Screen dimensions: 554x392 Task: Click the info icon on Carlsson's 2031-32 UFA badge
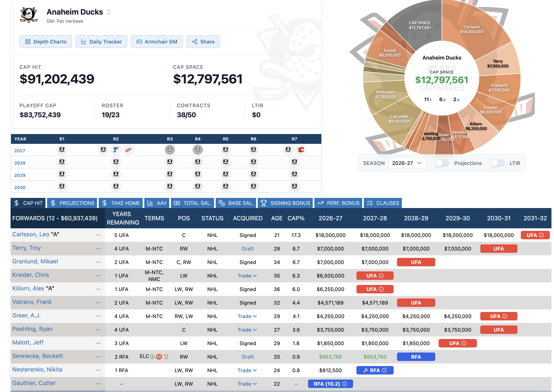click(x=542, y=235)
